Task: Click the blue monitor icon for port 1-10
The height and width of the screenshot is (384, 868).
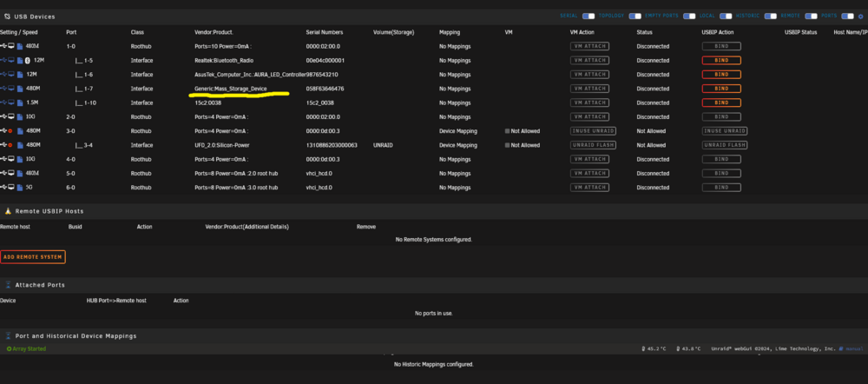Action: 11,102
